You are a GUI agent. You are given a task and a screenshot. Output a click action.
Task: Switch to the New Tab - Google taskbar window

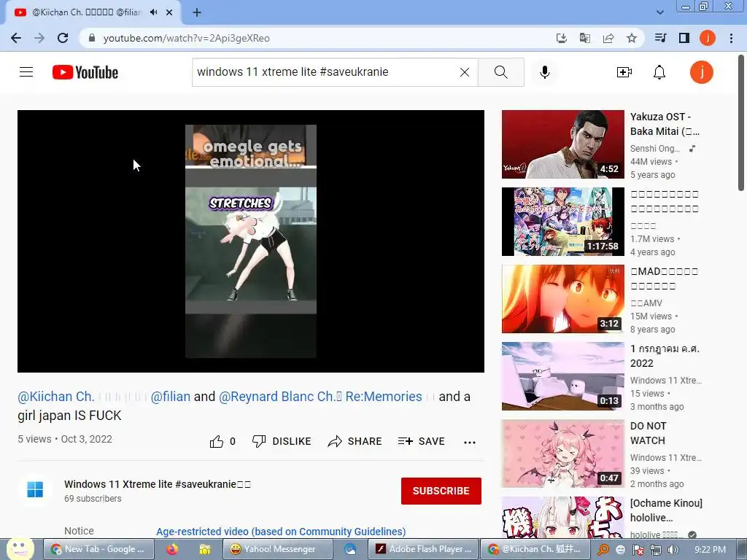coord(98,549)
